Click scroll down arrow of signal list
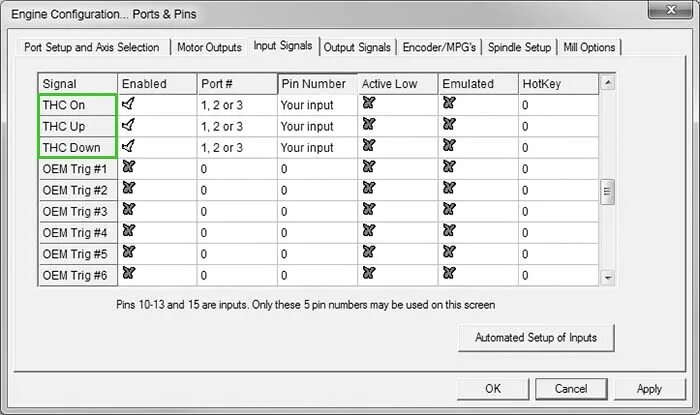The height and width of the screenshot is (415, 700). coord(607,277)
